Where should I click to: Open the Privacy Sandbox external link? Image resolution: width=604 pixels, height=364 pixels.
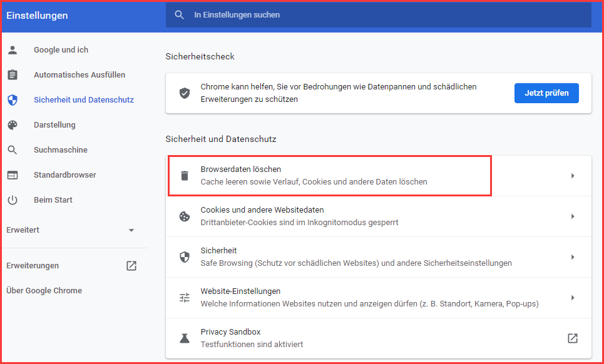[x=572, y=338]
